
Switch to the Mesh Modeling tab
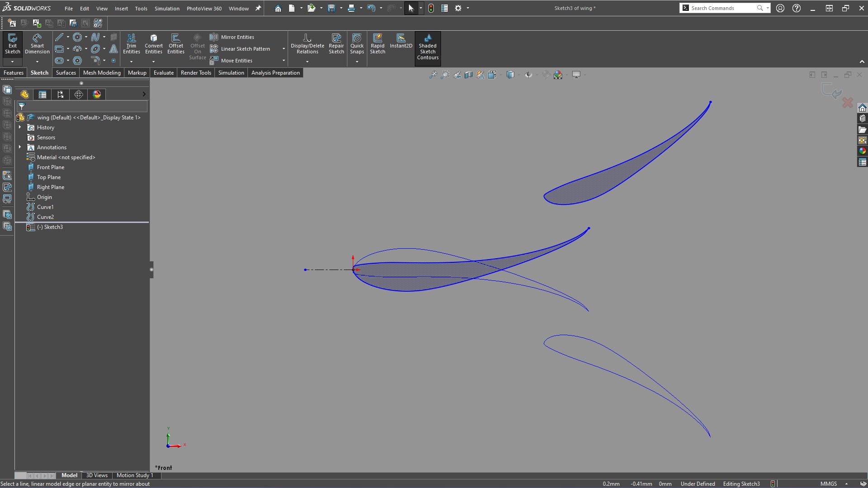pos(102,73)
